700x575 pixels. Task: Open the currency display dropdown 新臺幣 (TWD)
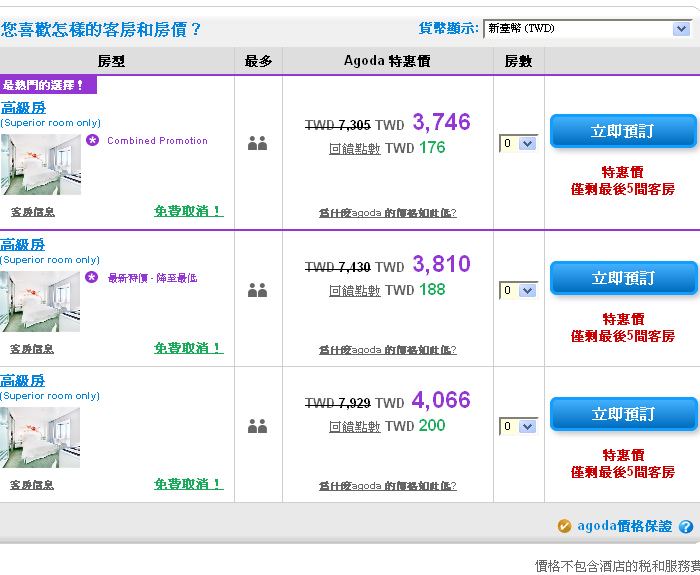pos(588,29)
